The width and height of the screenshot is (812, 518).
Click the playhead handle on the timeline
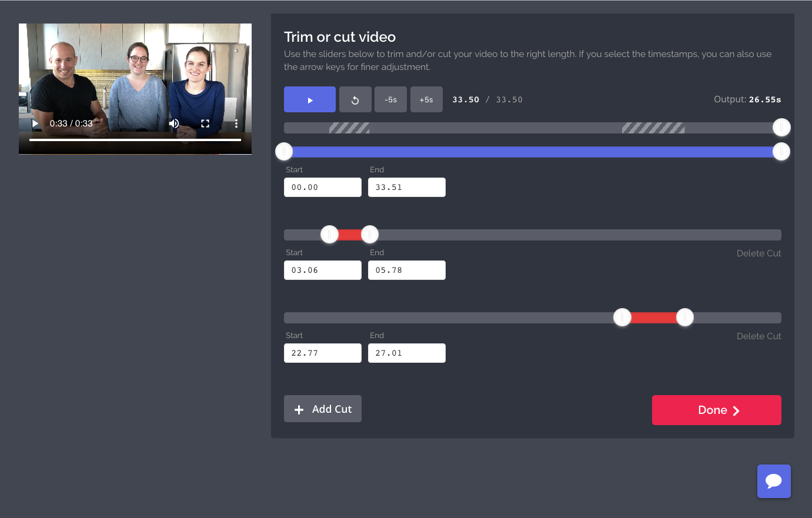click(781, 127)
